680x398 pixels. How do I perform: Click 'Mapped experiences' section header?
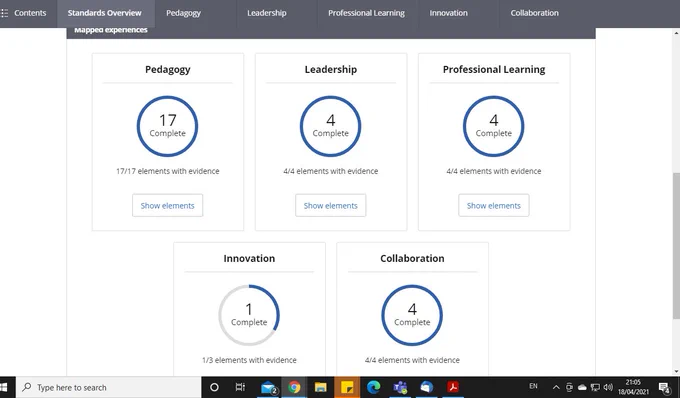pyautogui.click(x=111, y=30)
